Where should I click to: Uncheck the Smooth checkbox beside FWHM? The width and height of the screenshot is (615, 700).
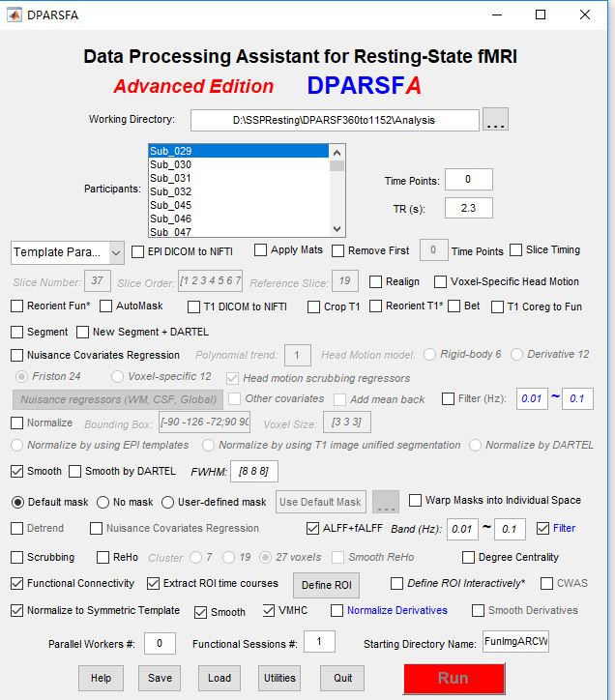pyautogui.click(x=17, y=472)
